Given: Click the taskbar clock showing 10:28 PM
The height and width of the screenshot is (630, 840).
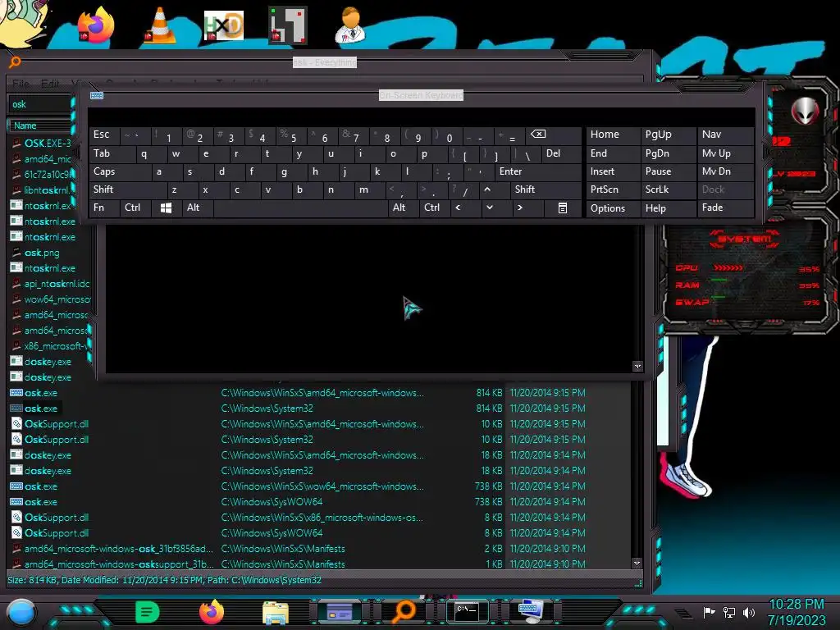Looking at the screenshot, I should 797,605.
